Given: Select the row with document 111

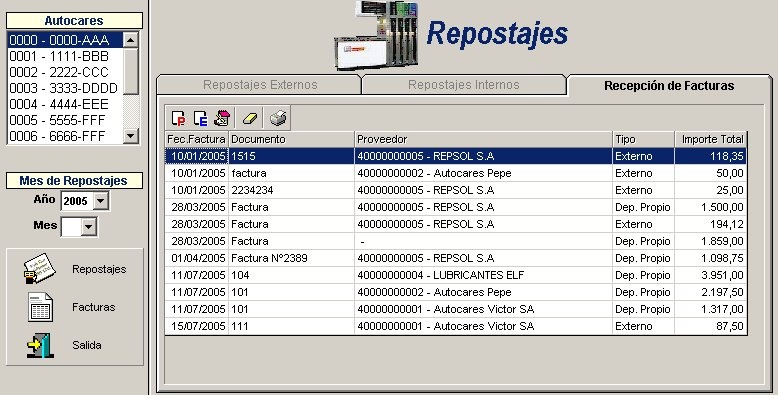Looking at the screenshot, I should [455, 326].
